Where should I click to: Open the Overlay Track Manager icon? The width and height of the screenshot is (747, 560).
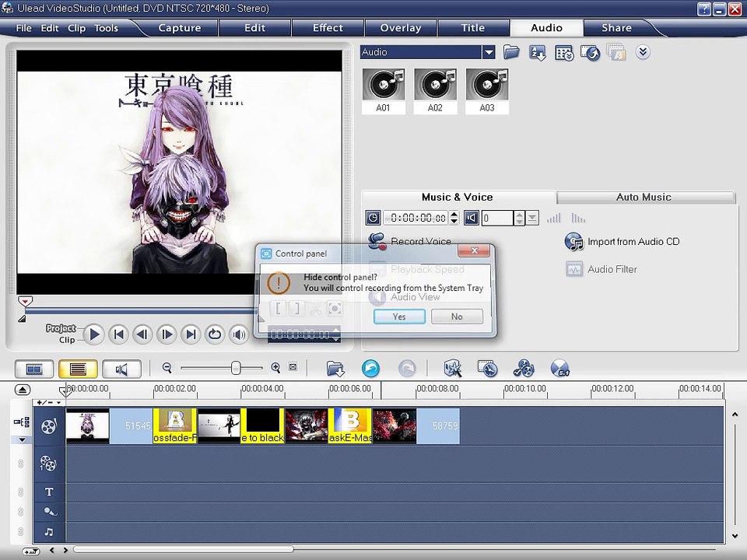point(524,368)
